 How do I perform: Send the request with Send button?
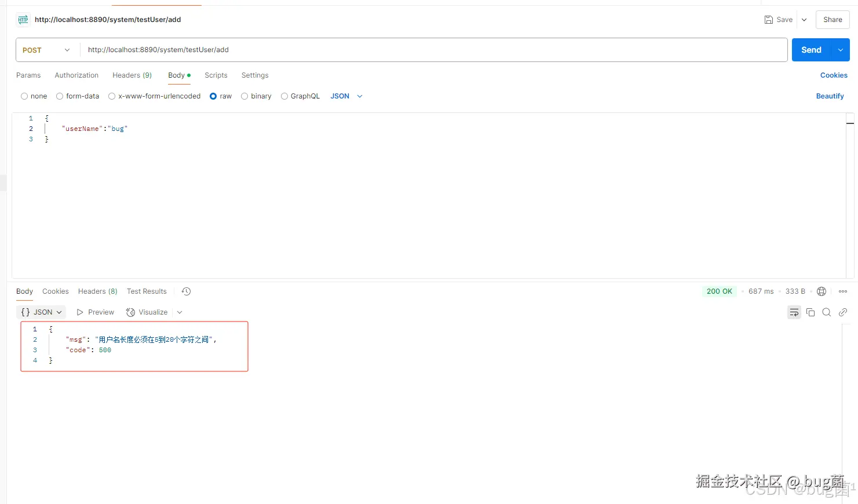tap(811, 50)
